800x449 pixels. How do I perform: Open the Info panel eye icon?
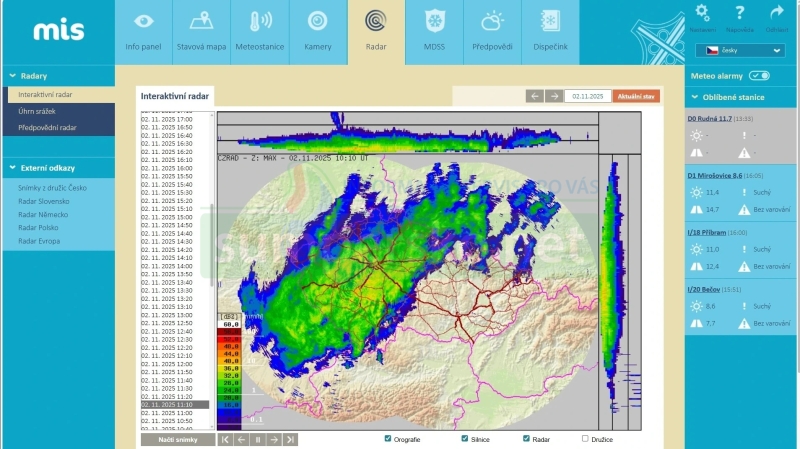pos(143,22)
